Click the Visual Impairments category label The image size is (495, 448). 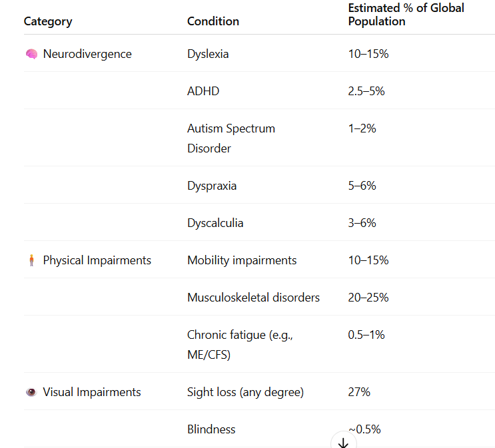[92, 392]
